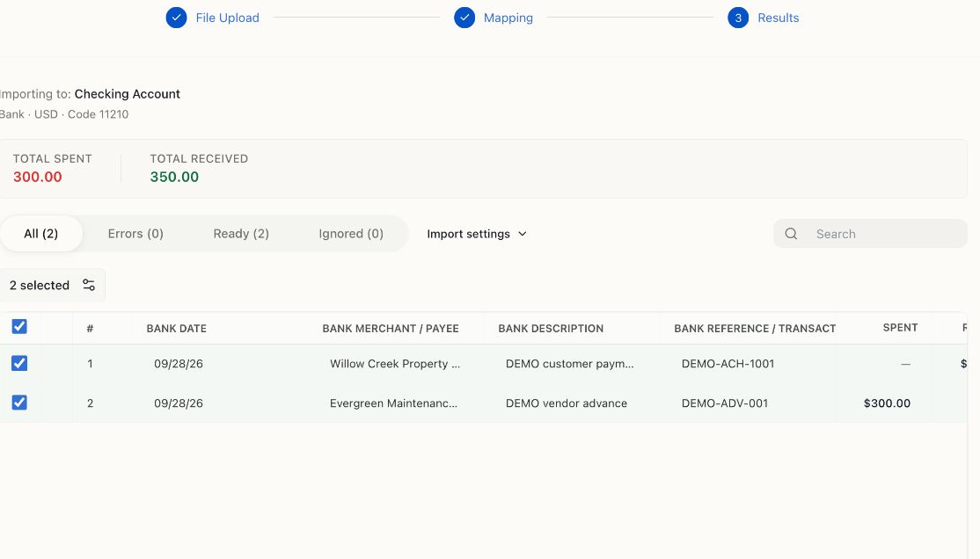This screenshot has height=559, width=980.
Task: Click the Results step label
Action: pyautogui.click(x=779, y=18)
